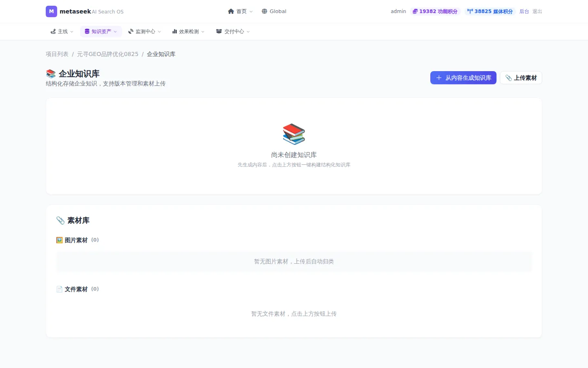This screenshot has width=588, height=368.
Task: Click the stacked books icon in the empty state
Action: 294,134
